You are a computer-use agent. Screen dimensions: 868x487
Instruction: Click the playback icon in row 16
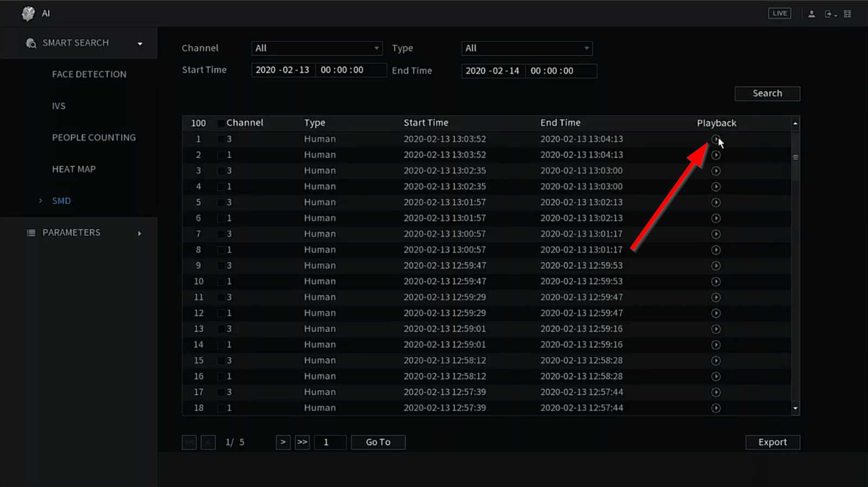[x=716, y=376]
